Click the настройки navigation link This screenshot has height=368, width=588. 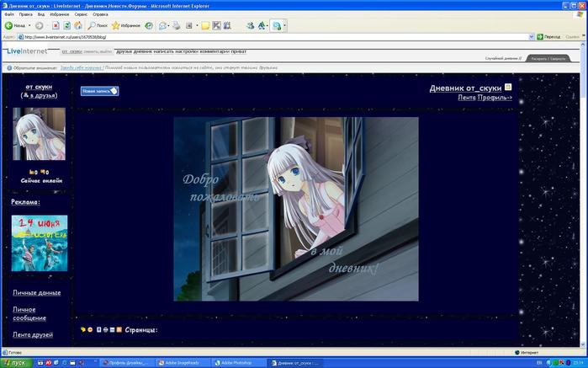(x=185, y=51)
